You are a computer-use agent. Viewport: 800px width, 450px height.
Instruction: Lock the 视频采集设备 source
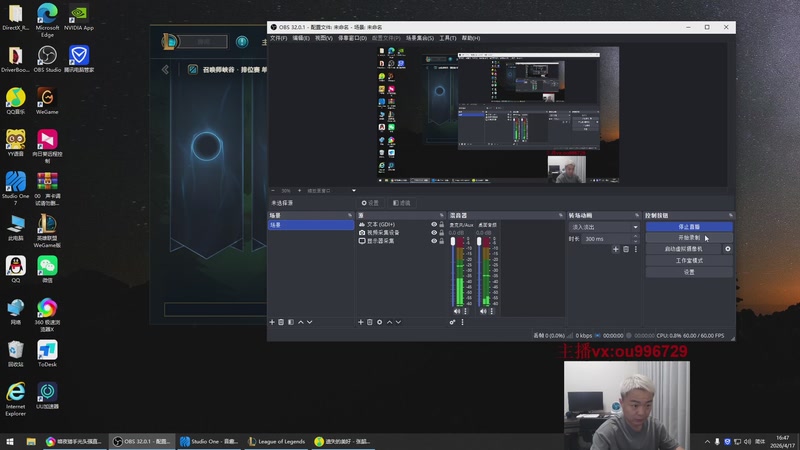point(442,233)
